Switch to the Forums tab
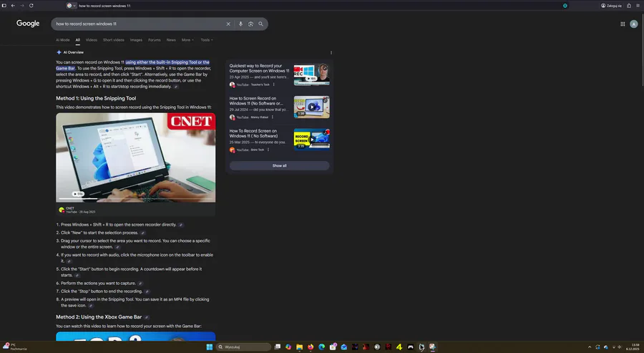Viewport: 644px width, 353px height. coord(155,40)
